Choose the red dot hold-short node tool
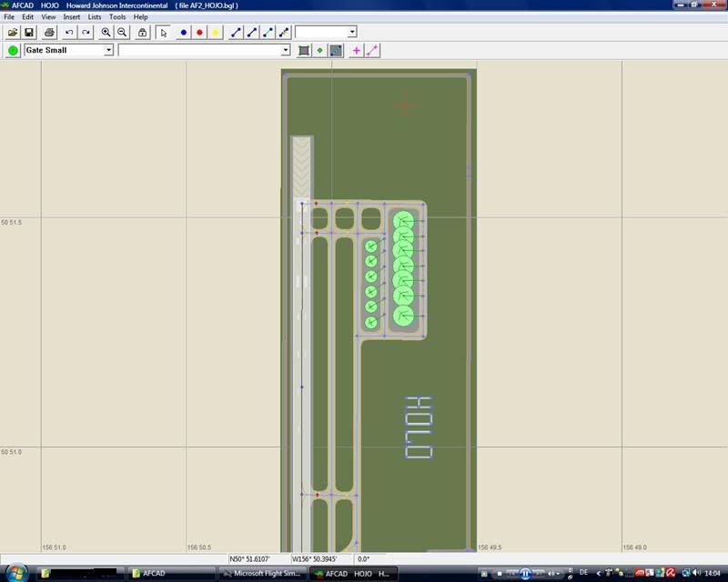The image size is (728, 582). pos(199,33)
